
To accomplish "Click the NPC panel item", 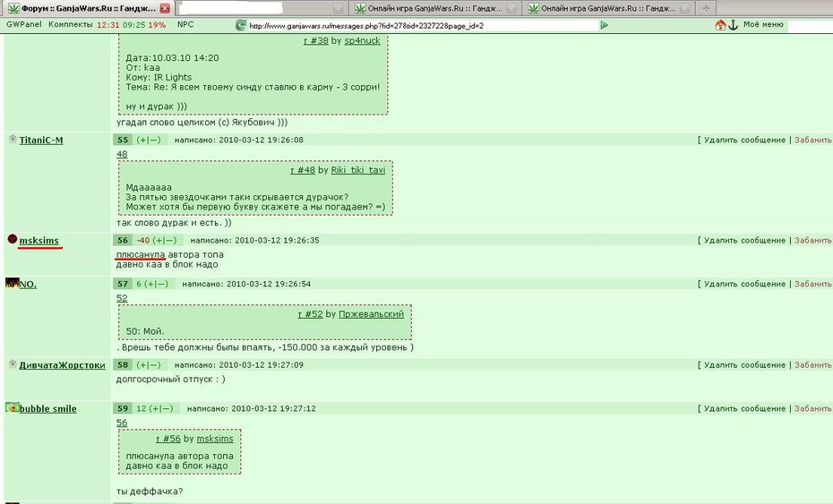I will [185, 24].
